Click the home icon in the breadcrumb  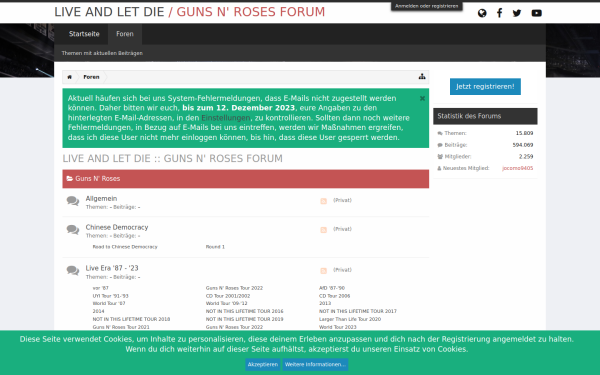pyautogui.click(x=70, y=77)
